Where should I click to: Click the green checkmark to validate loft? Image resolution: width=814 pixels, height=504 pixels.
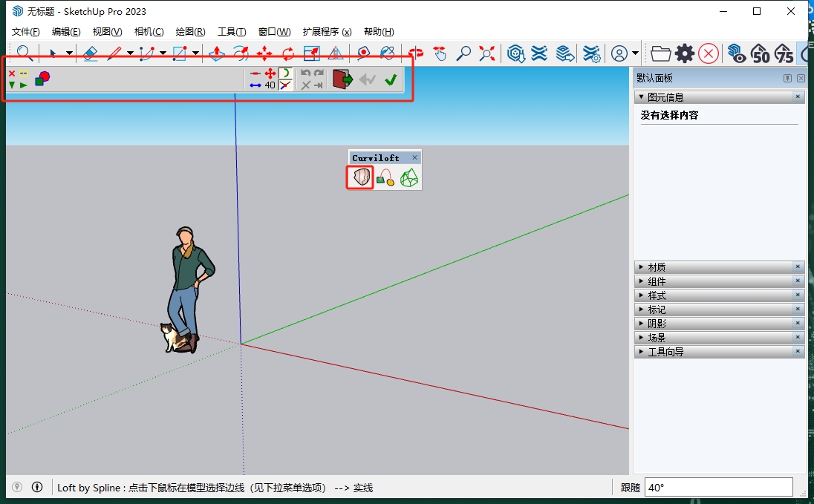tap(391, 79)
